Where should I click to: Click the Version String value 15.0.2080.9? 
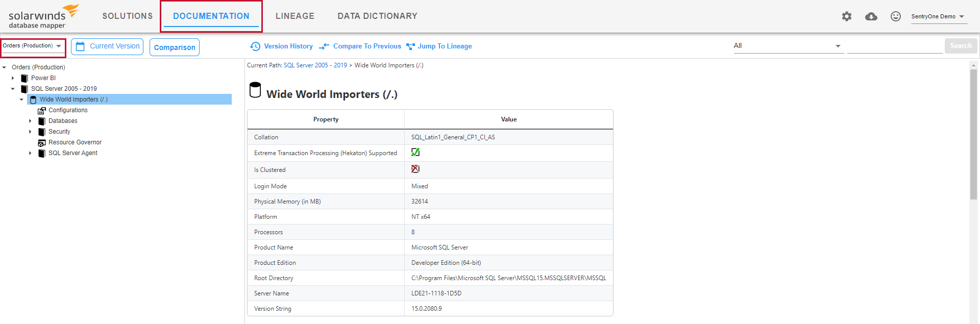(427, 309)
